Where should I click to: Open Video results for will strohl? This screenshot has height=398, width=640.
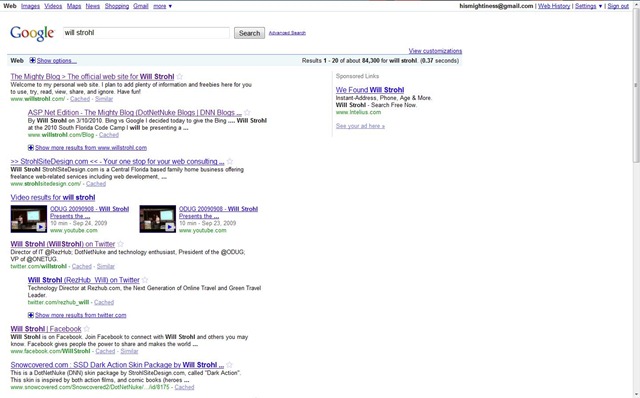point(53,197)
